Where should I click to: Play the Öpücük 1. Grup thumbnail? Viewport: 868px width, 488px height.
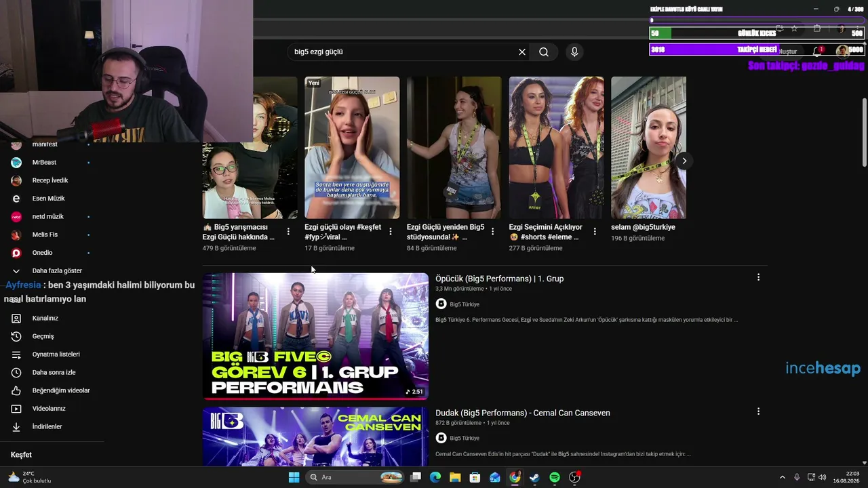[315, 336]
